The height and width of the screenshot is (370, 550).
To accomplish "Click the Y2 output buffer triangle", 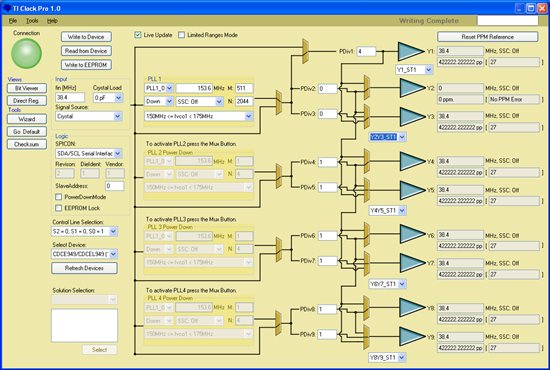I will (x=412, y=88).
